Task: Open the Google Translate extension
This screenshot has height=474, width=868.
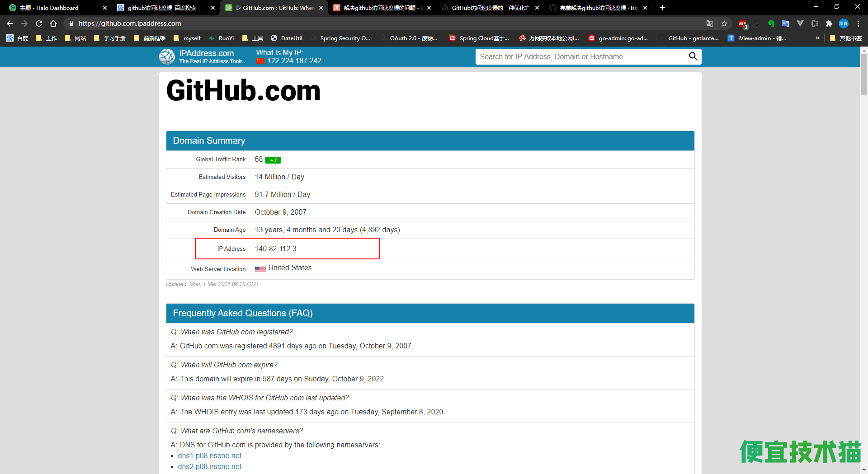Action: point(786,23)
